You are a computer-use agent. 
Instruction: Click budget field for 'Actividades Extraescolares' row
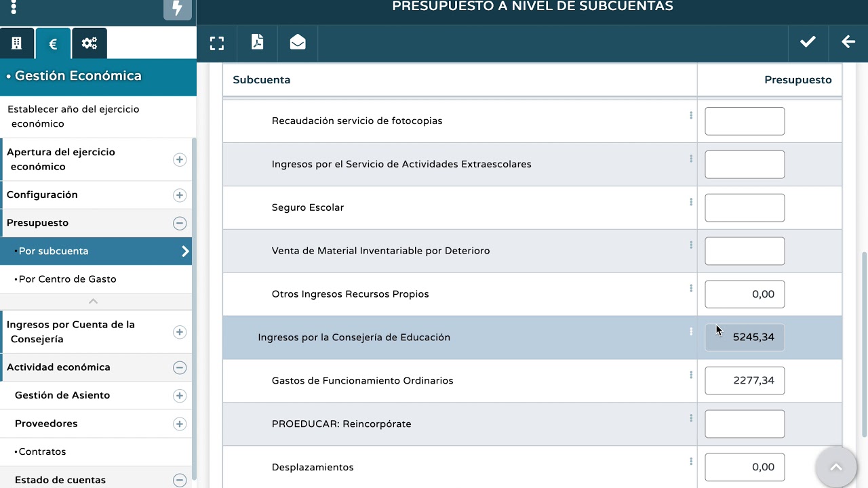click(745, 165)
